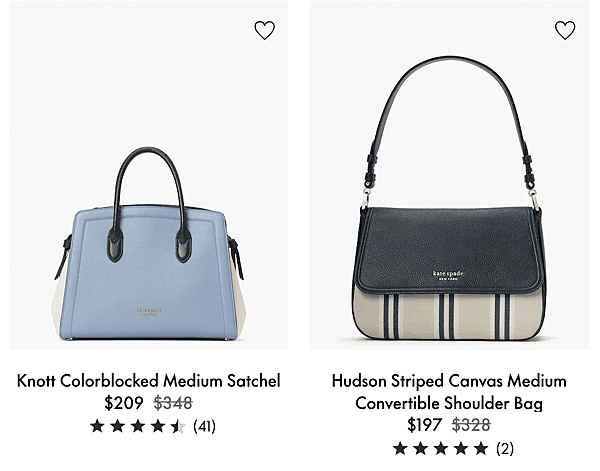Favorite the Knott Colorblocked Medium Satchel with heart
600x471 pixels.
[x=264, y=30]
